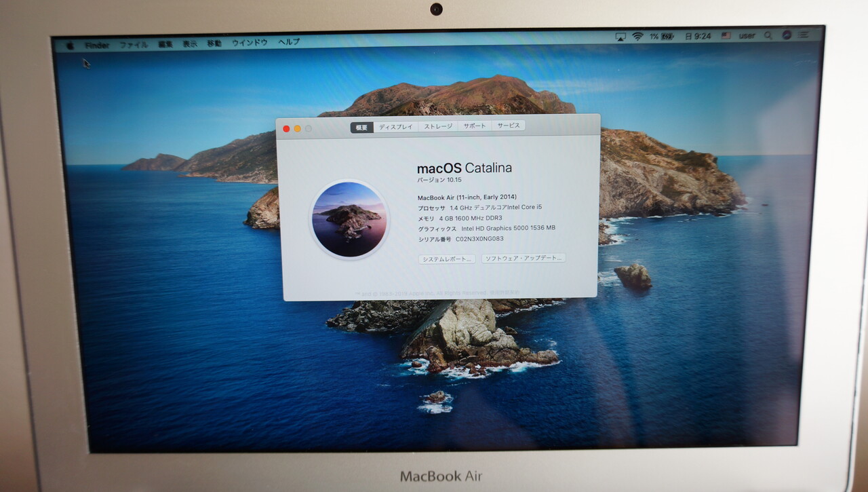The height and width of the screenshot is (492, 868).
Task: Click the グラフィックス Intel HD Graphics 5000 line
Action: pyautogui.click(x=486, y=229)
